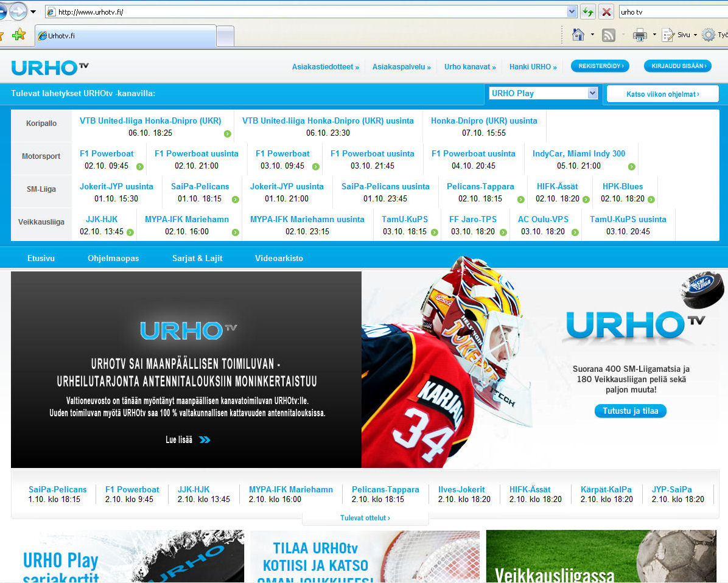Open the URHO Play channel dropdown
The height and width of the screenshot is (583, 728).
pos(592,93)
